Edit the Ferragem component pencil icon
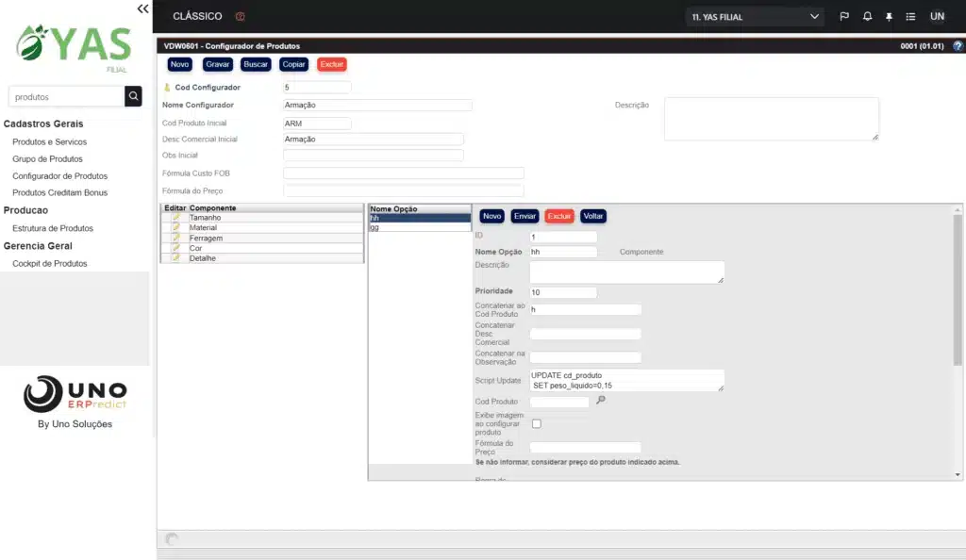 pyautogui.click(x=176, y=238)
